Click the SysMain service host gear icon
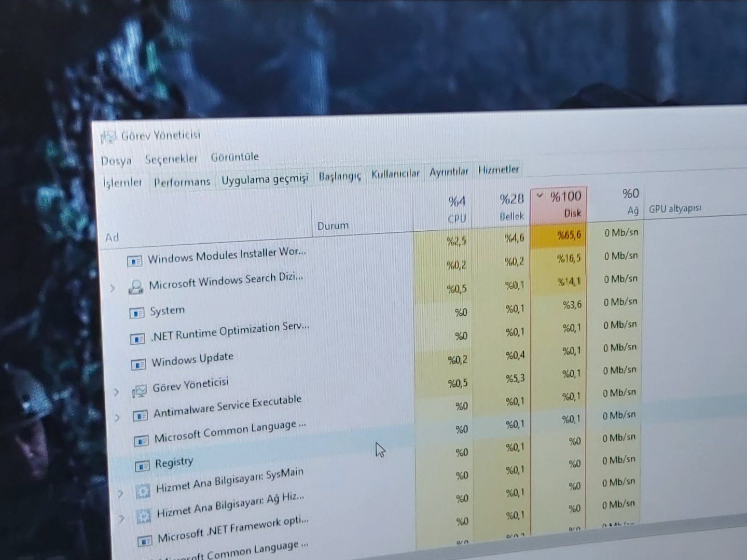Screen dimensions: 747x560 tap(143, 491)
